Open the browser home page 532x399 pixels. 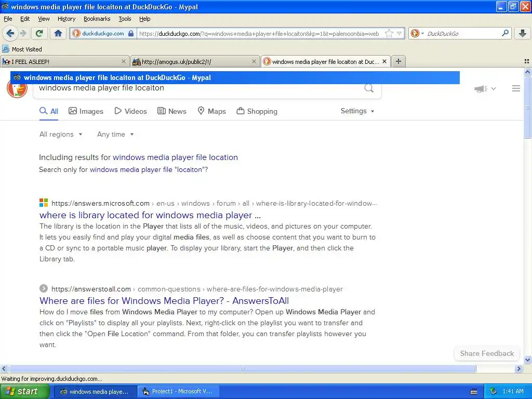[x=58, y=33]
